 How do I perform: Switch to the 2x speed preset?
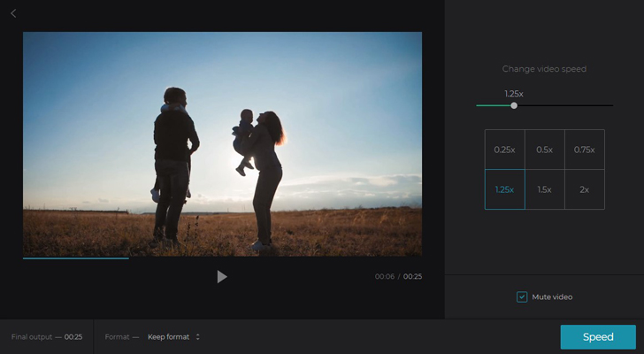click(x=584, y=189)
